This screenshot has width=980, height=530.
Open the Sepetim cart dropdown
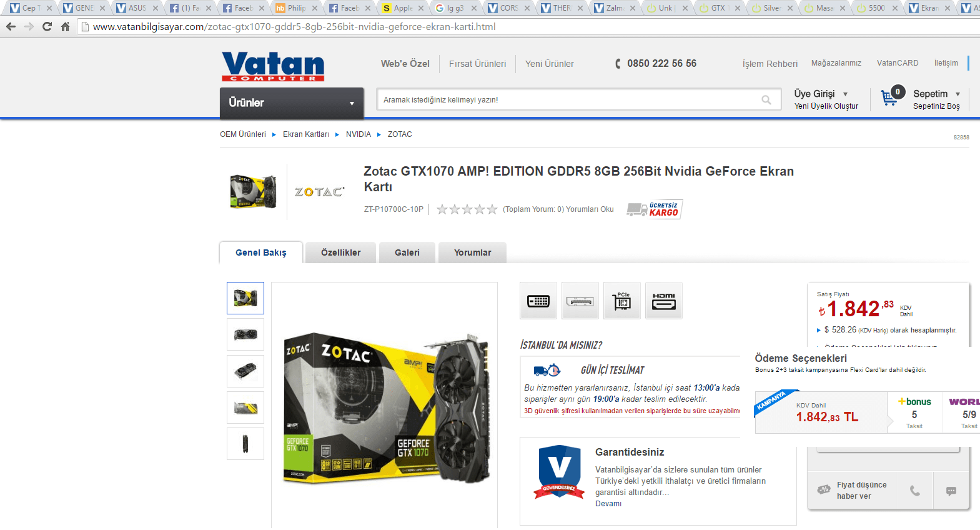[x=936, y=94]
